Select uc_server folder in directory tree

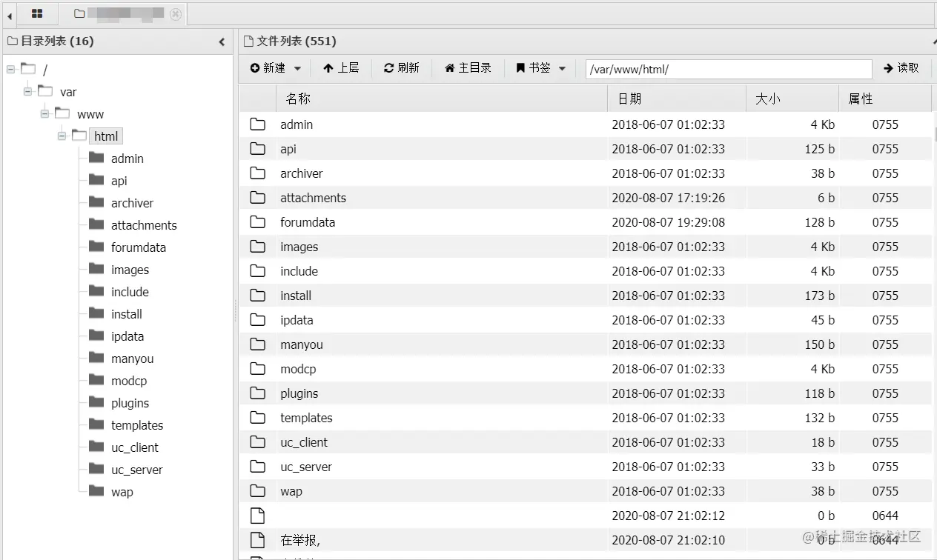click(x=137, y=470)
